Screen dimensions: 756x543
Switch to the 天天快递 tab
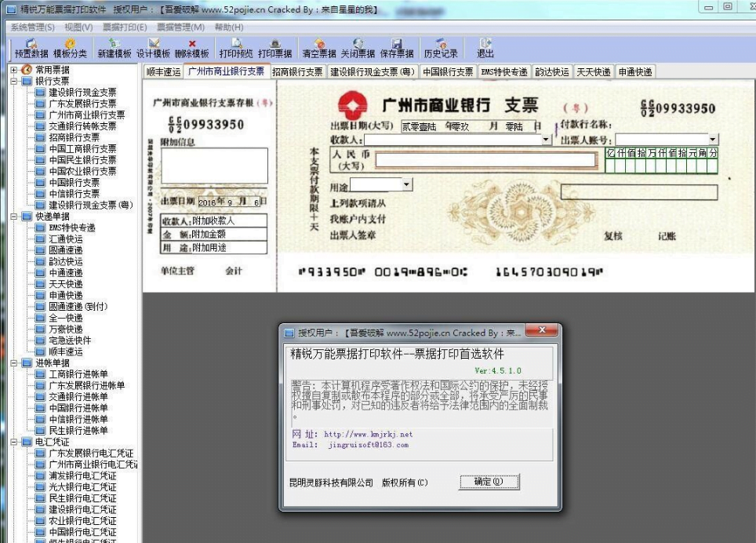[594, 72]
